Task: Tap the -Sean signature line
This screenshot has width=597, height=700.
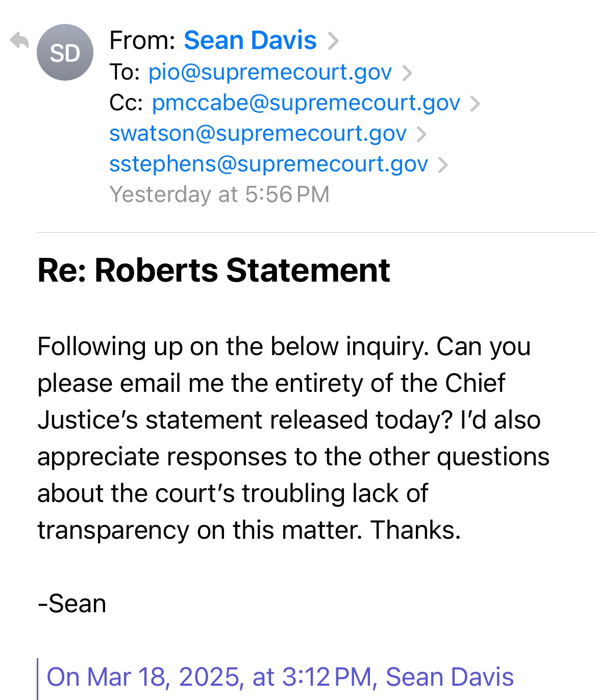Action: (72, 604)
